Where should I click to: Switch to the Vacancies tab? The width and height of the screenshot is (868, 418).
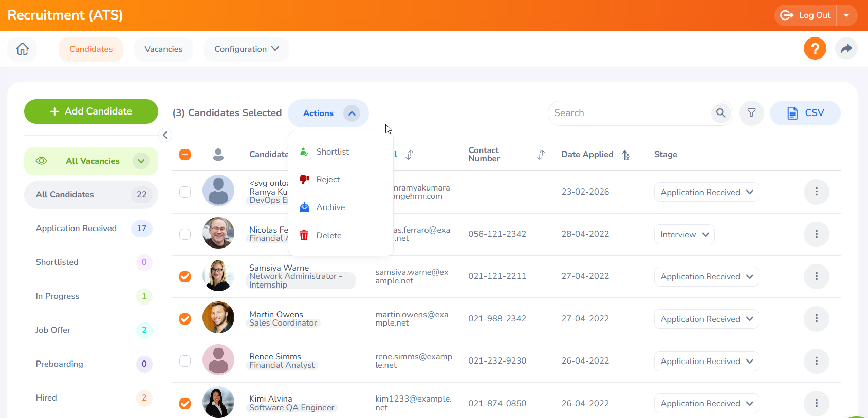point(163,49)
